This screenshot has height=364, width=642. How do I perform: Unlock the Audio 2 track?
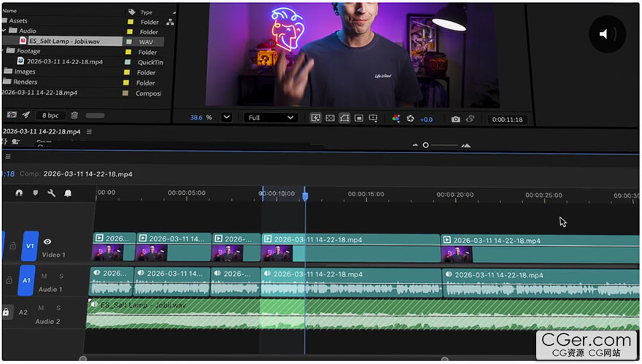7,312
